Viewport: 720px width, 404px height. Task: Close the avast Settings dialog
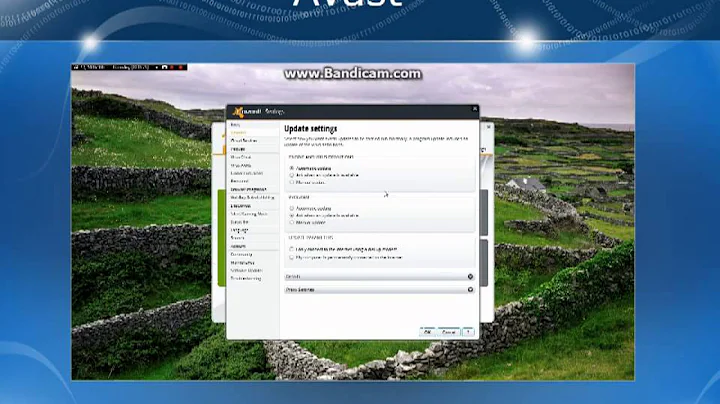point(475,109)
